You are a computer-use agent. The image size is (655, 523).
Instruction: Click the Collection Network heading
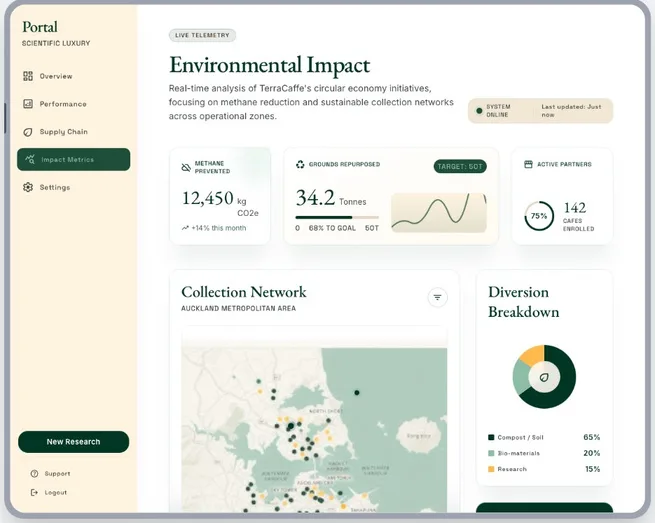click(x=244, y=292)
